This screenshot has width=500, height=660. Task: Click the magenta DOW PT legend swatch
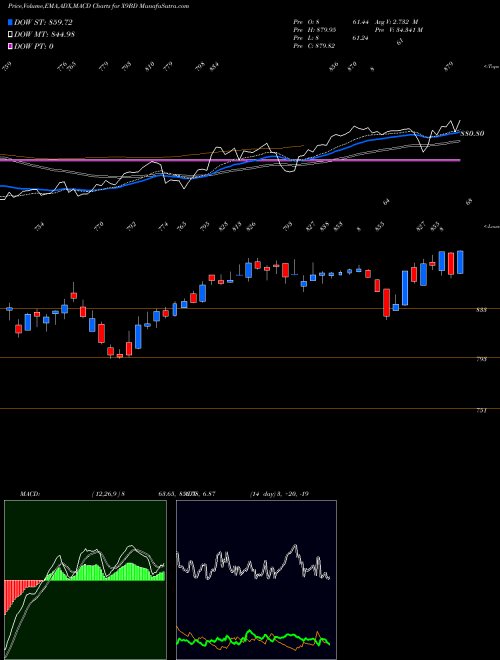[10, 46]
